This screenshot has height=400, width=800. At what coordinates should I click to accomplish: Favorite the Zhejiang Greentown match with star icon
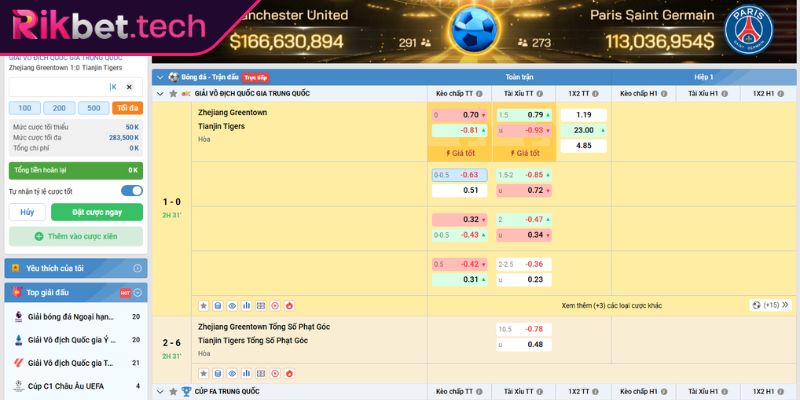203,305
